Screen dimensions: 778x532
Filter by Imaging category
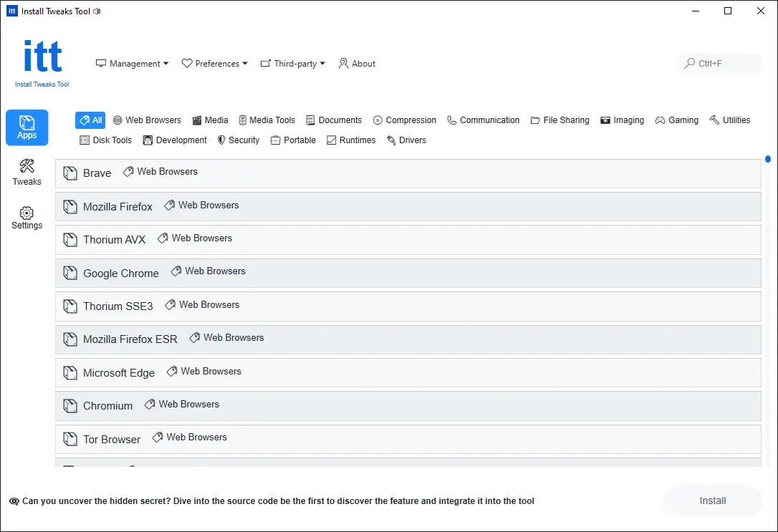[x=623, y=120]
